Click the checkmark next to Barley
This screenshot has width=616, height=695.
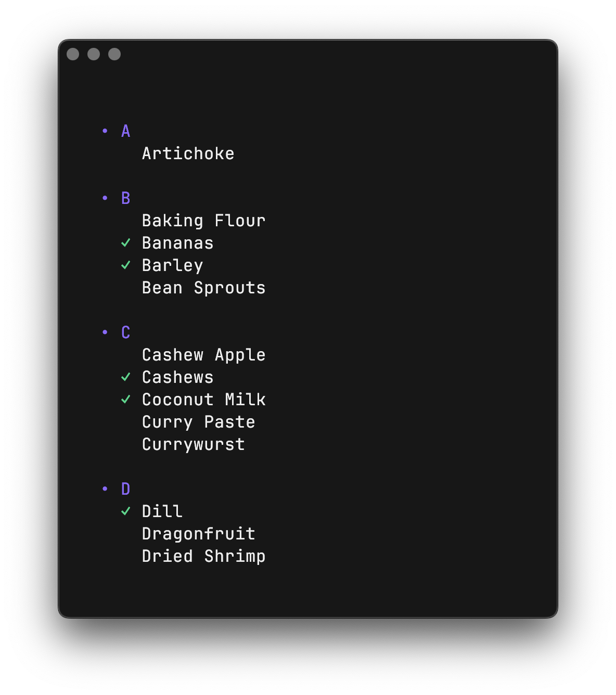[x=126, y=265]
